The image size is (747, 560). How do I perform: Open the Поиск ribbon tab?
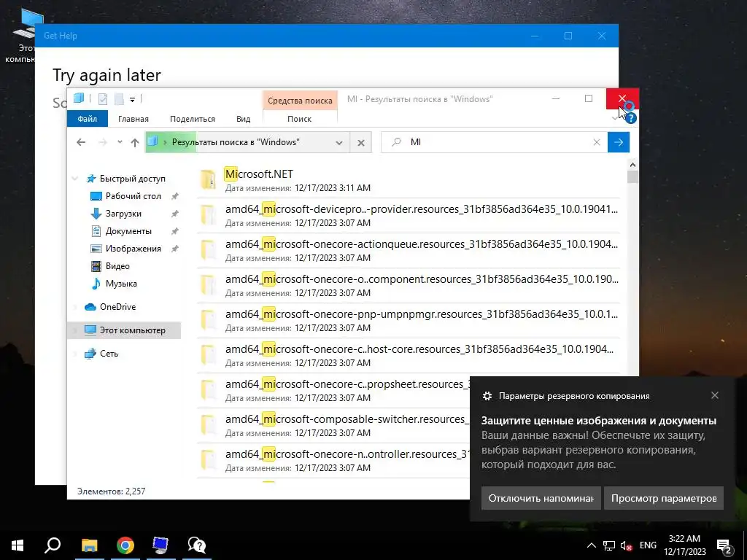(299, 119)
